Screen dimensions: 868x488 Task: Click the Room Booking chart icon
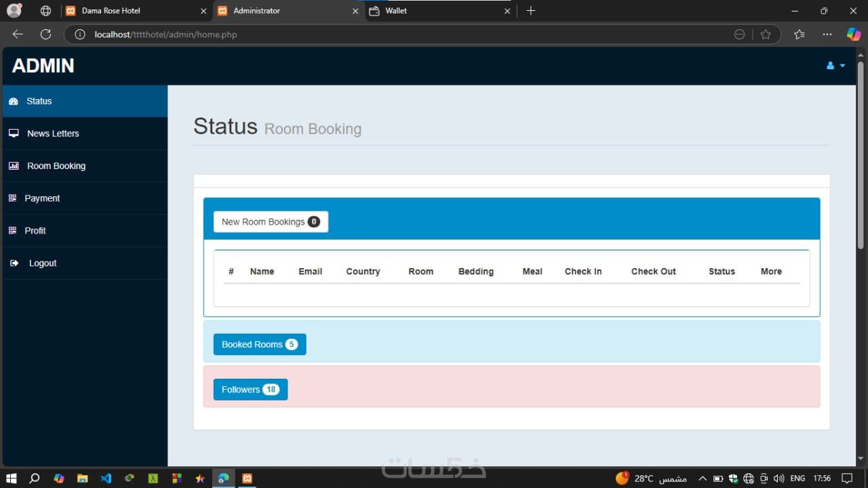coord(14,166)
